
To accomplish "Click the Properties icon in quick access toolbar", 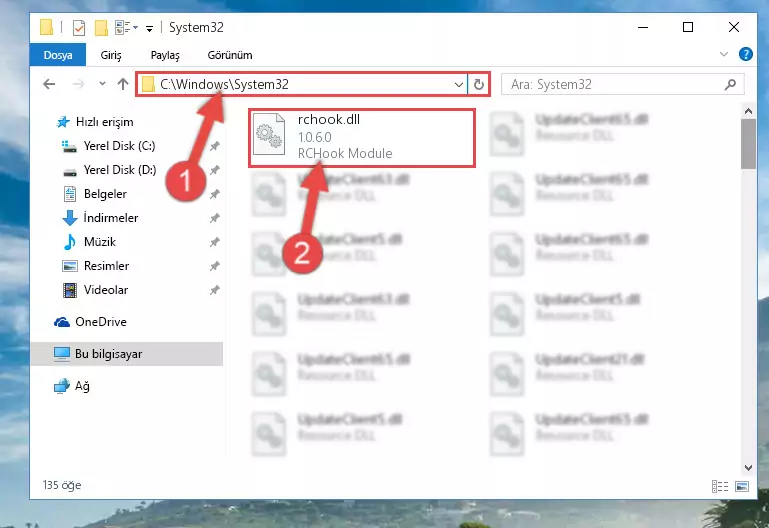I will pyautogui.click(x=78, y=28).
